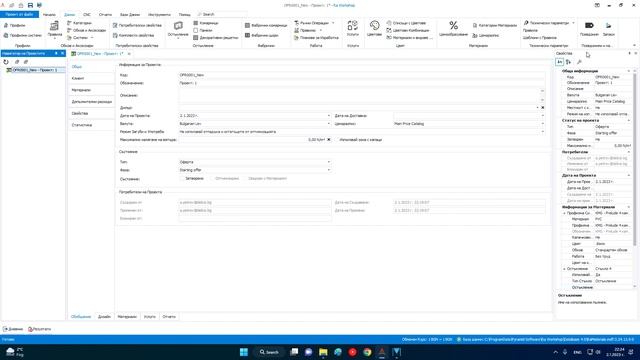Open Профилни системи in ribbon

[22, 36]
